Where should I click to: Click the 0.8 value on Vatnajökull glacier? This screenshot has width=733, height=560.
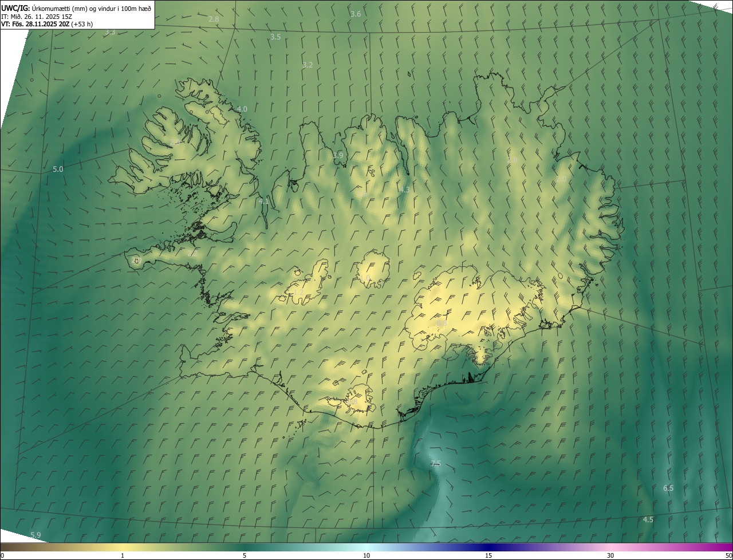[x=441, y=323]
